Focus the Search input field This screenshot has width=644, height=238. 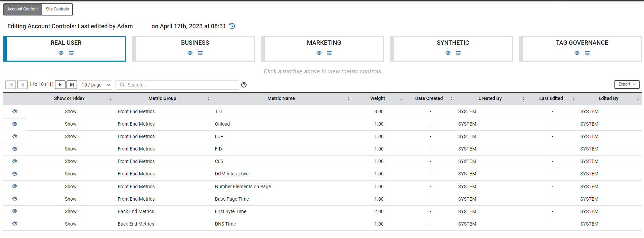pos(177,85)
